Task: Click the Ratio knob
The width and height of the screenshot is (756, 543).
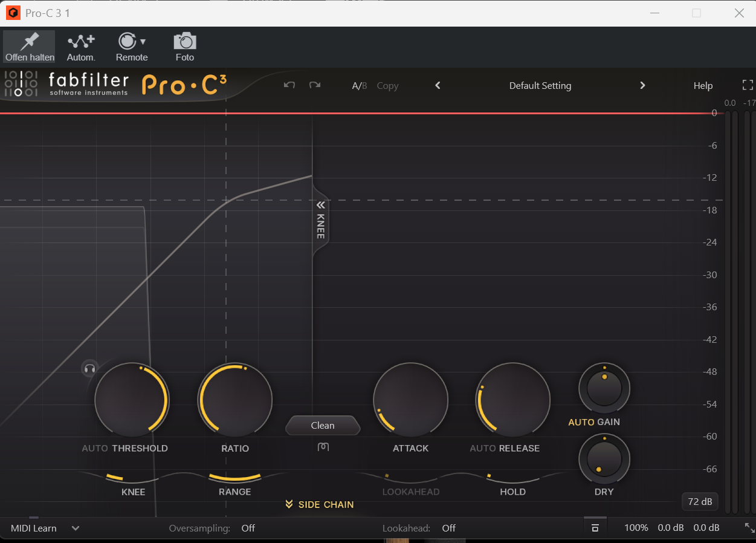Action: coord(235,400)
